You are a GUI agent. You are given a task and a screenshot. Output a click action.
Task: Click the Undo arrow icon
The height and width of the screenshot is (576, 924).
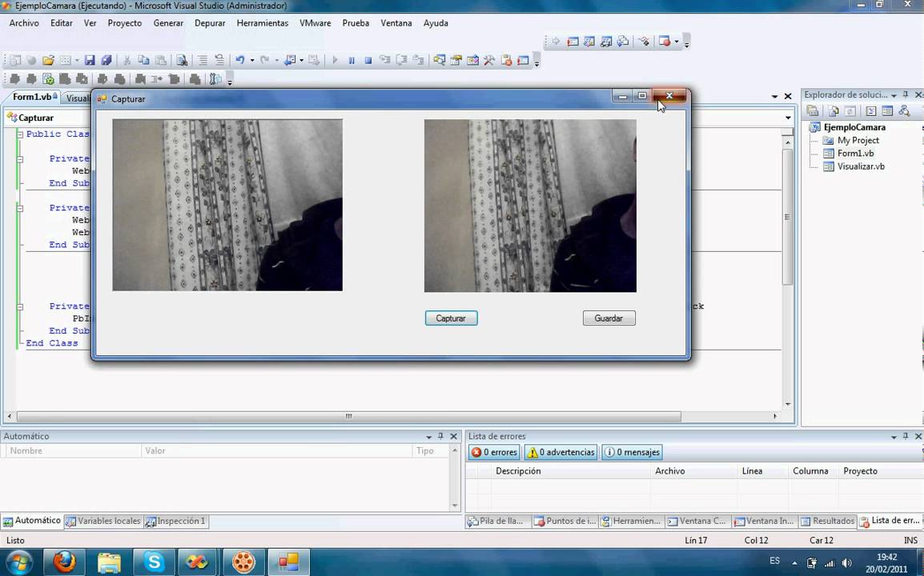tap(240, 60)
